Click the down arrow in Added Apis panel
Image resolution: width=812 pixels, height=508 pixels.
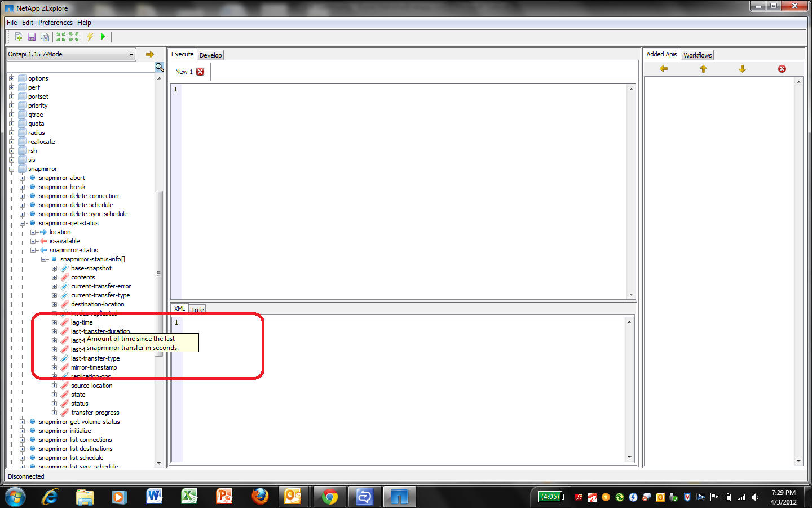(x=742, y=69)
